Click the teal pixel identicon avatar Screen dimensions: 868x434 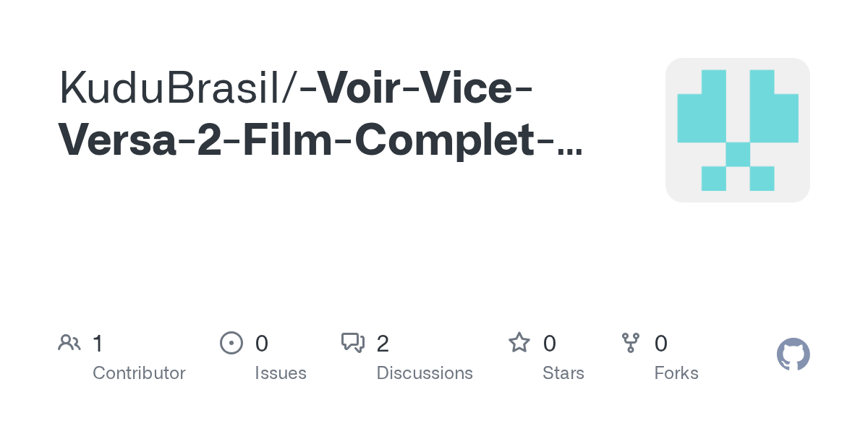[738, 130]
